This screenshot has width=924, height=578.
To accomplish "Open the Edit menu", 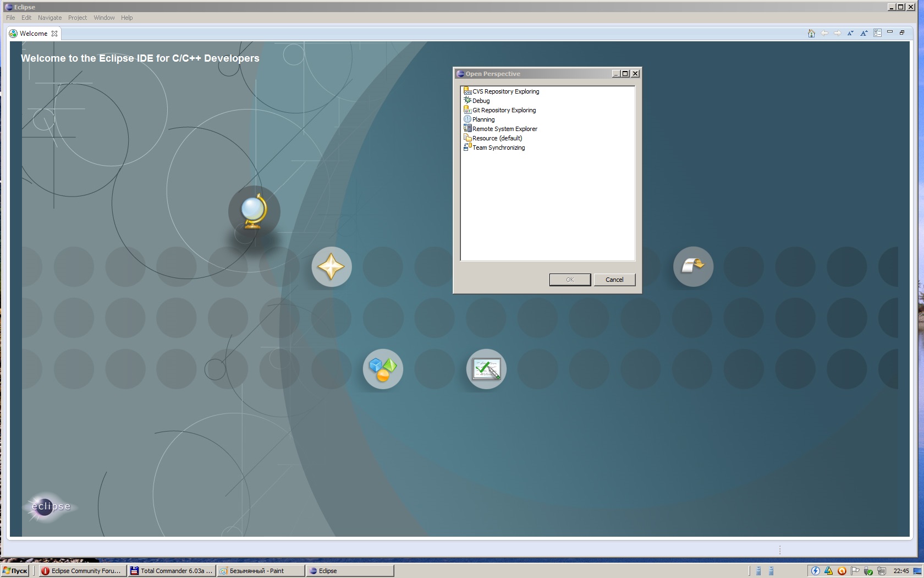I will click(x=26, y=18).
